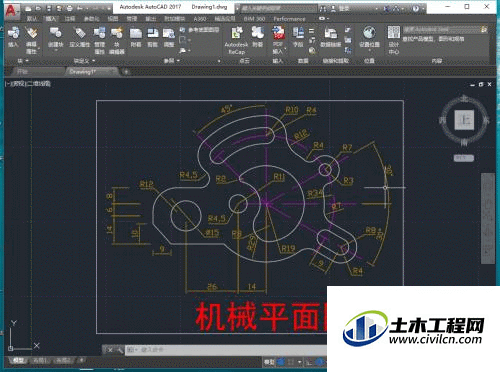The height and width of the screenshot is (372, 500).
Task: Switch to the Annotate (注释) ribbon tab
Action: 70,19
